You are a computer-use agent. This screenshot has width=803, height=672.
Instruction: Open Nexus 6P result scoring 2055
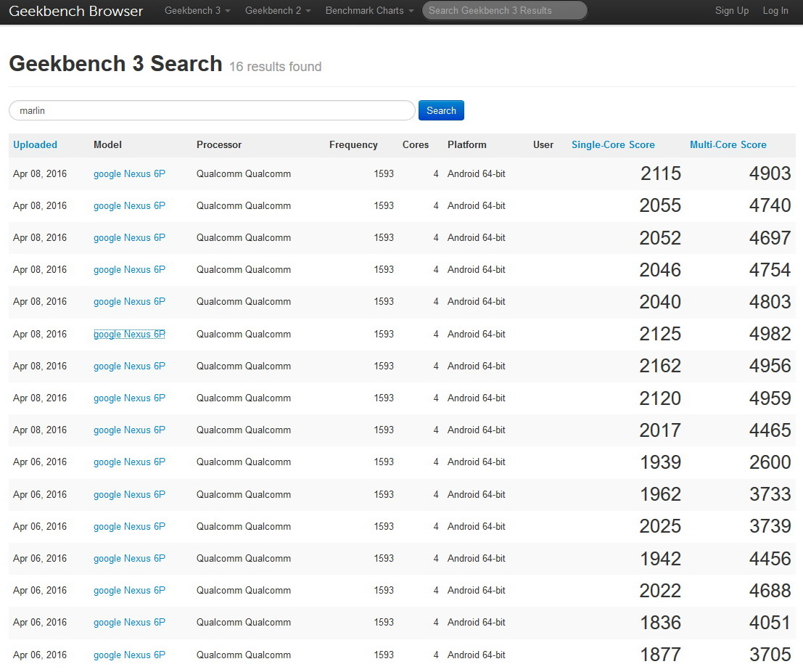129,206
